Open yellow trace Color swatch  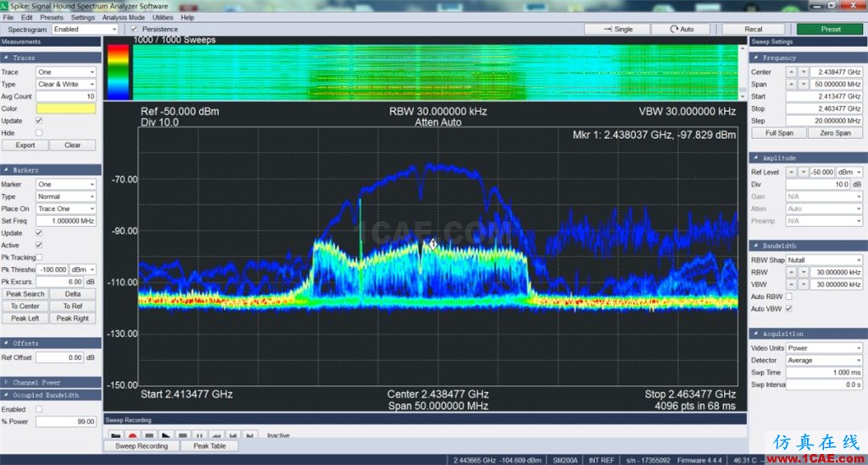[66, 108]
